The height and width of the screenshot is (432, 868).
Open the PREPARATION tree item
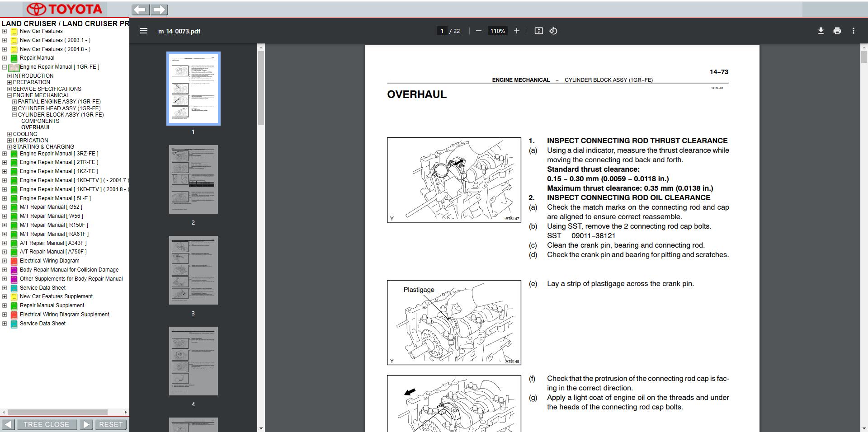click(x=32, y=82)
